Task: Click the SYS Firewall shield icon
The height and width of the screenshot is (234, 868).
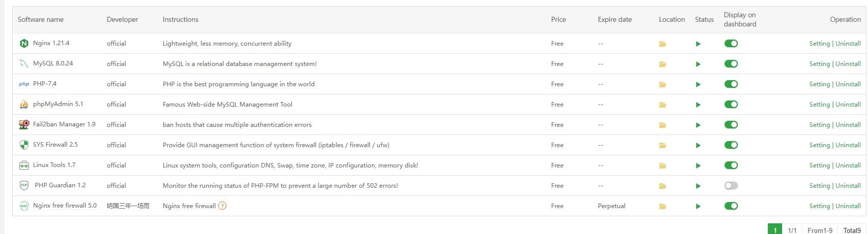Action: [24, 145]
